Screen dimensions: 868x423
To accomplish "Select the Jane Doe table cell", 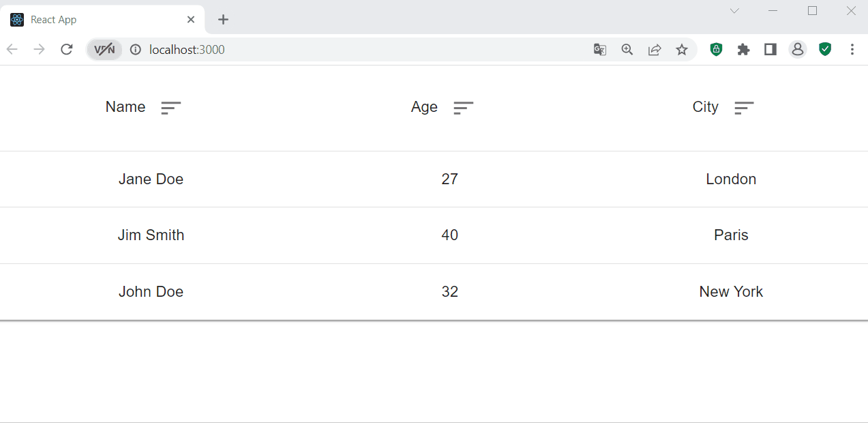I will [151, 179].
